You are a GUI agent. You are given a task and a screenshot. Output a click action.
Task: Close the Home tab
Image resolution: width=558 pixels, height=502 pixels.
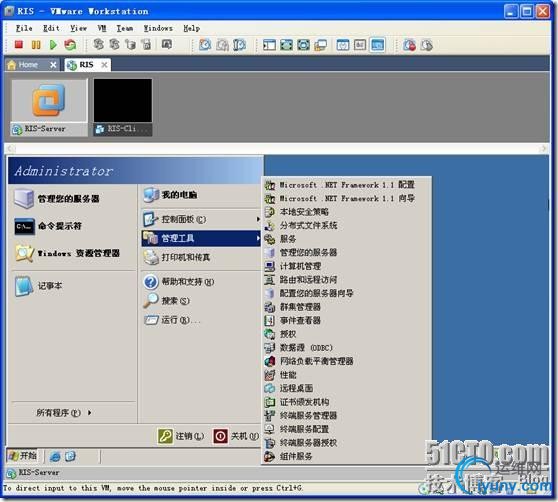pyautogui.click(x=53, y=65)
